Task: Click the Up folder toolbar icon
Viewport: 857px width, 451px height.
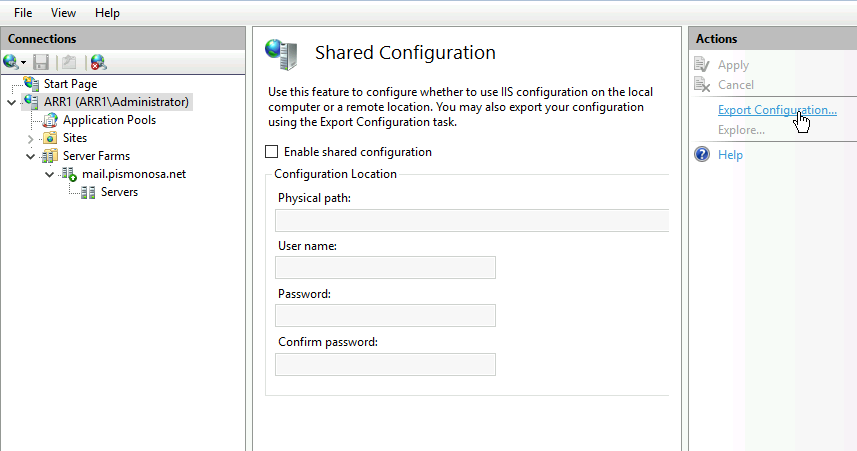Action: [x=69, y=62]
